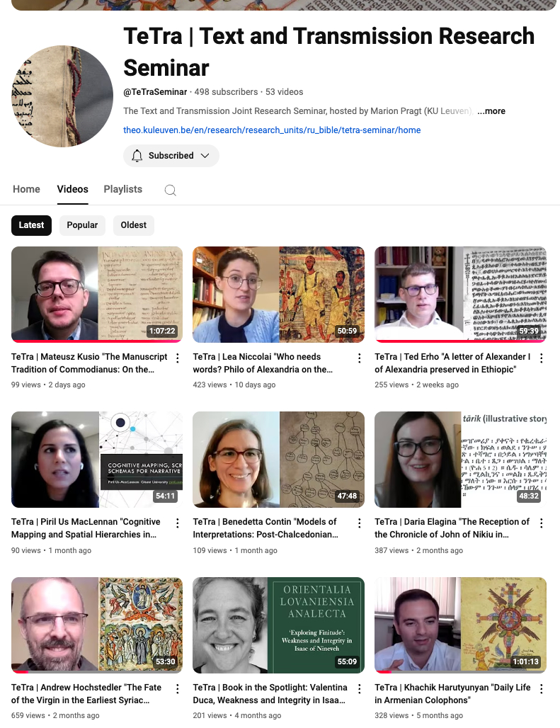
Task: Expand the Subscribed dropdown chevron
Action: tap(205, 156)
